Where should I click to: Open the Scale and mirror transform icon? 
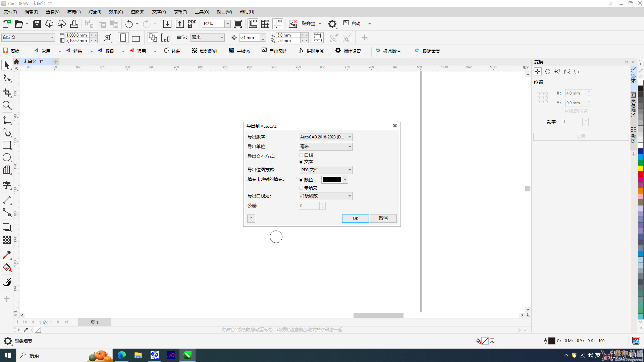tap(557, 72)
